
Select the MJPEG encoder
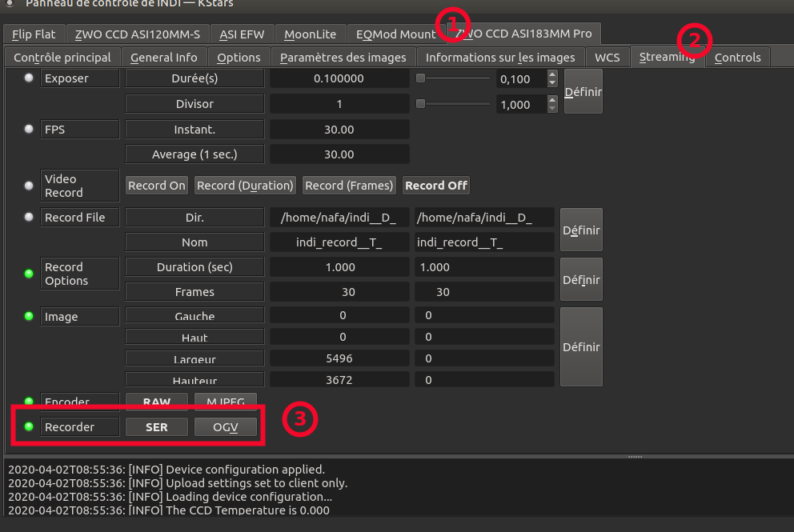click(226, 402)
